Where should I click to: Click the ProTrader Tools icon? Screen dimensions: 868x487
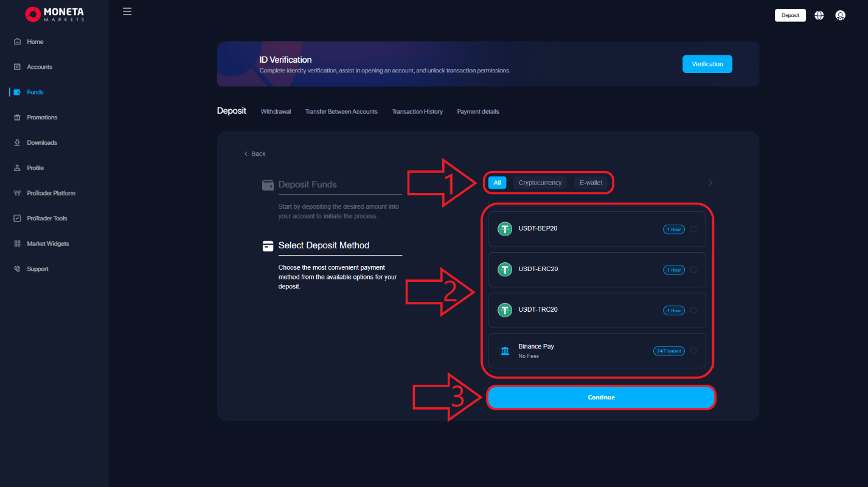[x=17, y=219]
